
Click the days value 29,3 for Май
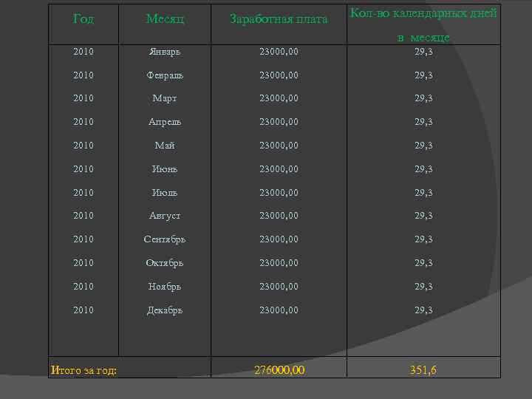click(x=423, y=146)
